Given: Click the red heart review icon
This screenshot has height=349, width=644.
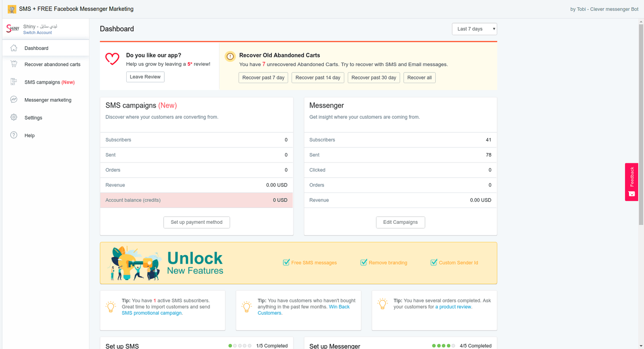Looking at the screenshot, I should (112, 59).
